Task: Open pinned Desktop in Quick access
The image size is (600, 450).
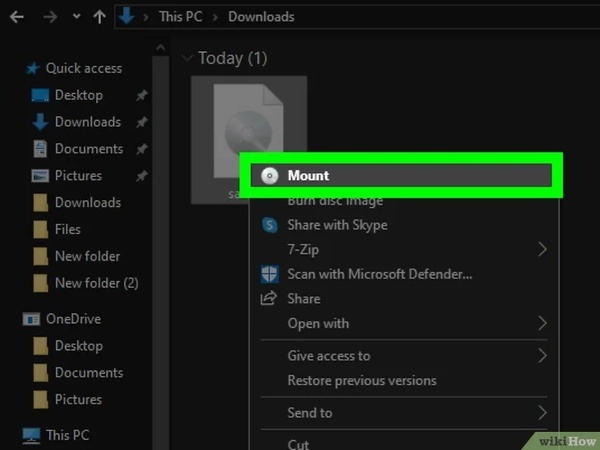Action: tap(79, 95)
